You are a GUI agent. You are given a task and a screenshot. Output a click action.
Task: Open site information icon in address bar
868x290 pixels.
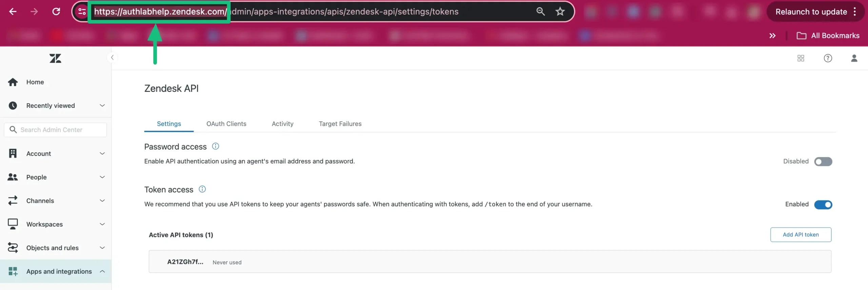click(82, 12)
